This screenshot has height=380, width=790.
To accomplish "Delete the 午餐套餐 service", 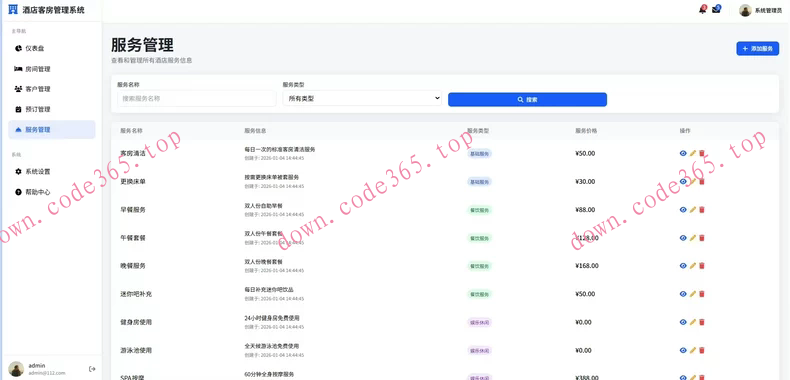I will point(702,238).
